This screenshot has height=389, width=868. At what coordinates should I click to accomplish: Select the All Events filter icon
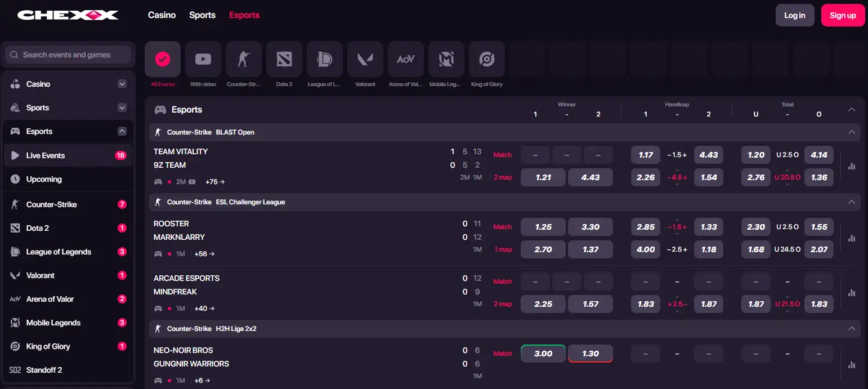pyautogui.click(x=163, y=59)
